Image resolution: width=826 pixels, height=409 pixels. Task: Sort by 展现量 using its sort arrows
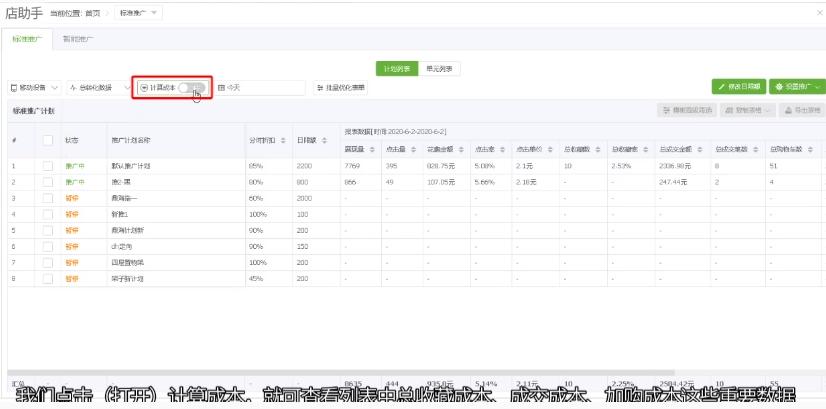click(x=372, y=150)
